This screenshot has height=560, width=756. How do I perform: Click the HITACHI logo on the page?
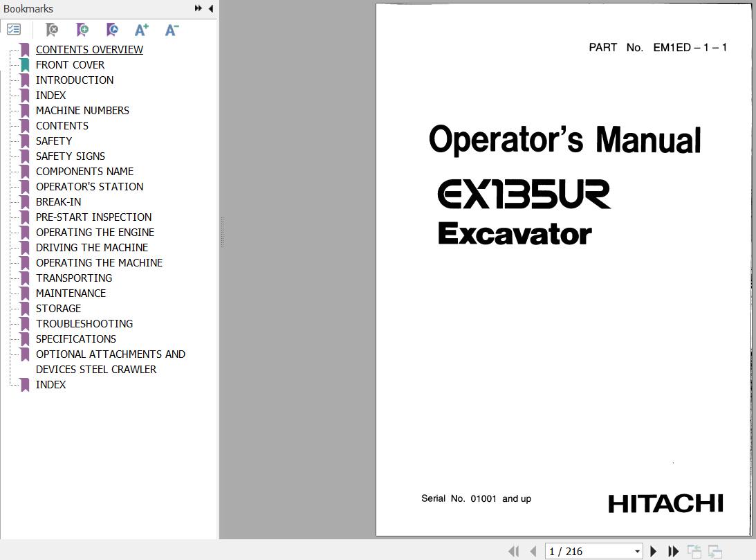point(666,503)
